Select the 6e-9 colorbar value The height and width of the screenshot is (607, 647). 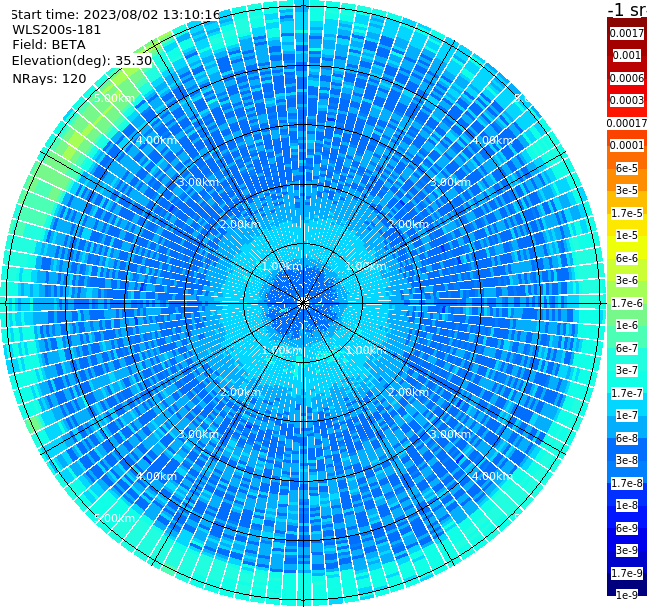(627, 528)
